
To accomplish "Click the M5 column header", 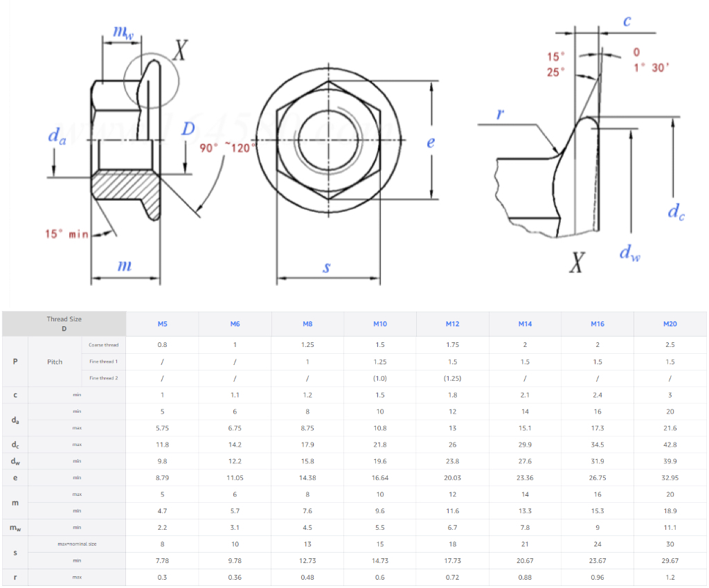I will pyautogui.click(x=162, y=324).
